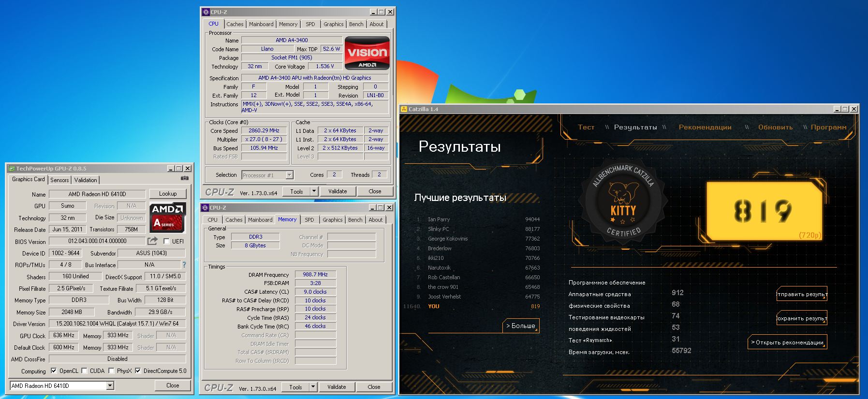Click the BIOS Version field in GPU-Z

coord(97,241)
